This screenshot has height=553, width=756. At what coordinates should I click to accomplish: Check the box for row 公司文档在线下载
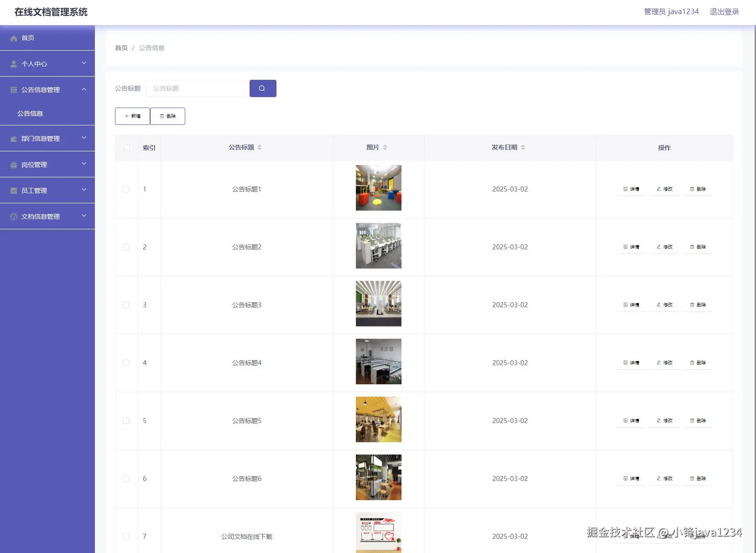point(126,537)
